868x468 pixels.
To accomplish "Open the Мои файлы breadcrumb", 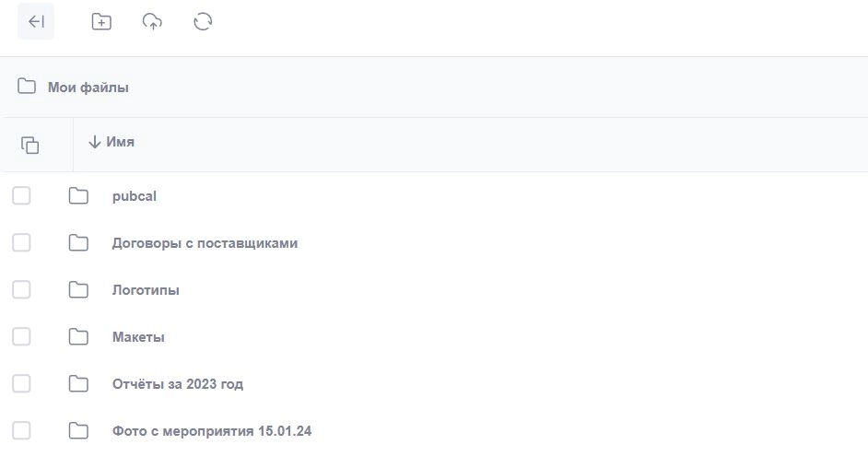I will click(88, 88).
